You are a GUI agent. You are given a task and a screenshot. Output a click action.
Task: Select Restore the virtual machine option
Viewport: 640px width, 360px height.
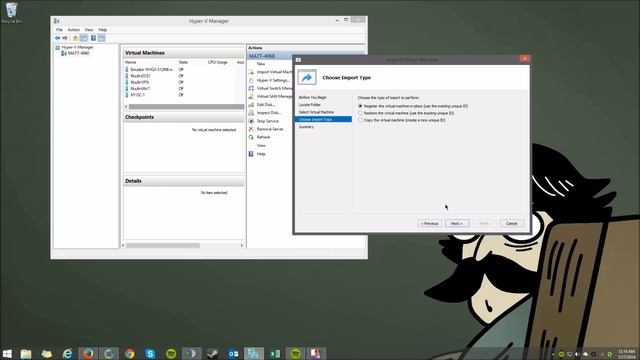(360, 113)
